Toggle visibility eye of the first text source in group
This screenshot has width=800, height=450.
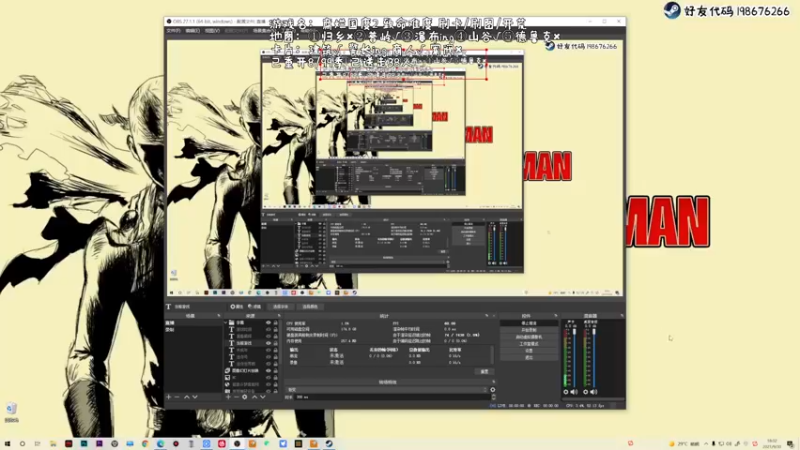click(x=268, y=330)
